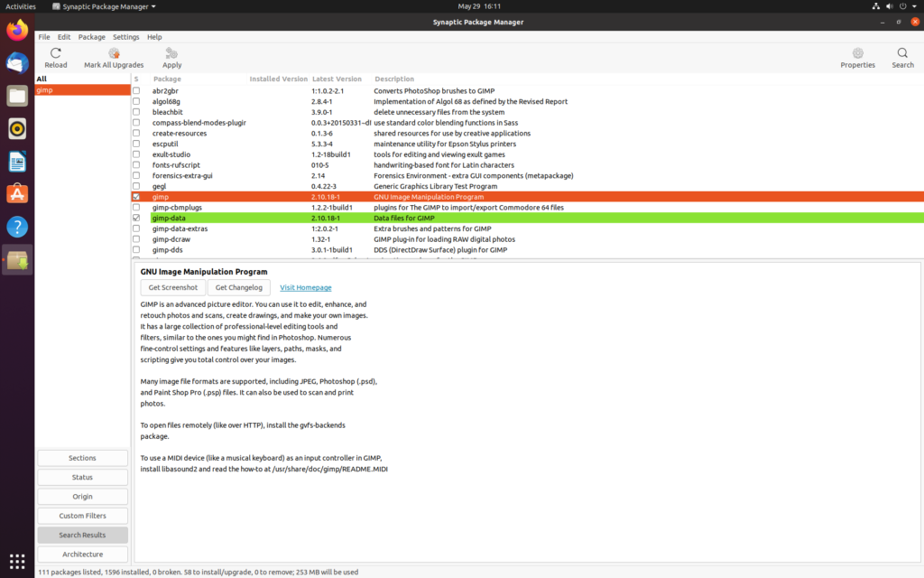
Task: Click the S status column header
Action: coord(136,79)
